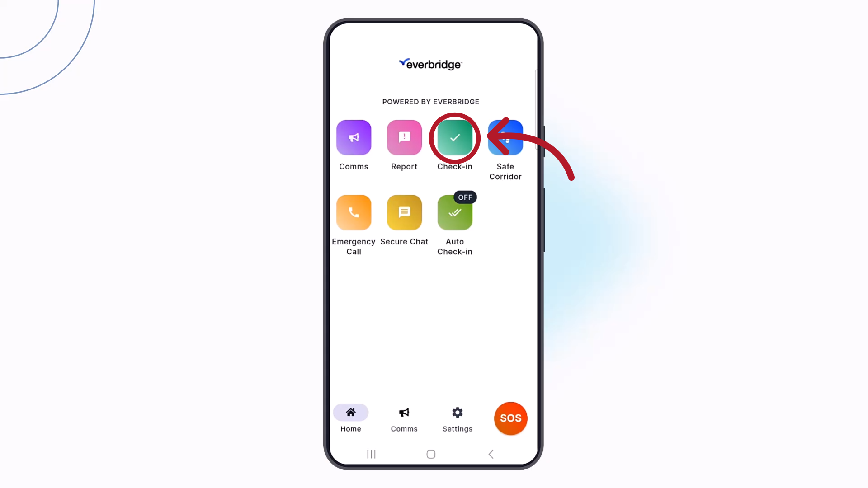
Task: Open the Secure Chat messaging tool
Action: [404, 212]
